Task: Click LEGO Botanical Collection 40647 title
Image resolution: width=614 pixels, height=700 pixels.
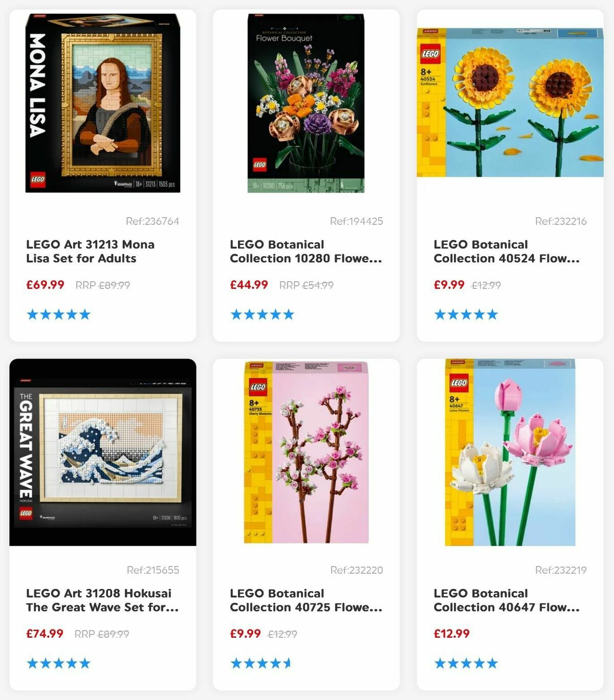Action: (507, 600)
